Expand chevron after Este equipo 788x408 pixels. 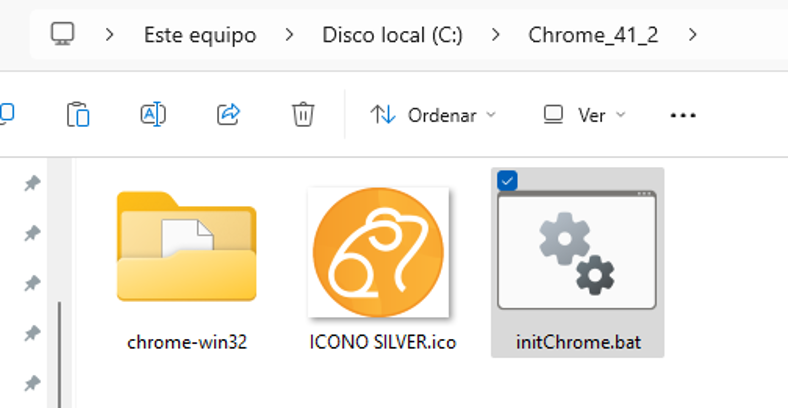tap(289, 35)
